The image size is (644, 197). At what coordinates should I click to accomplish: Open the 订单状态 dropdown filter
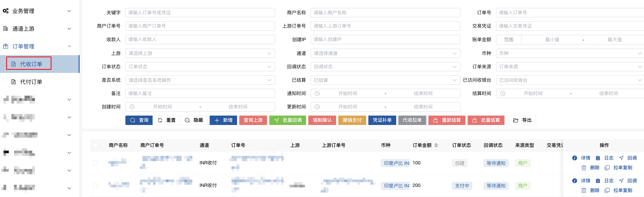(x=200, y=67)
